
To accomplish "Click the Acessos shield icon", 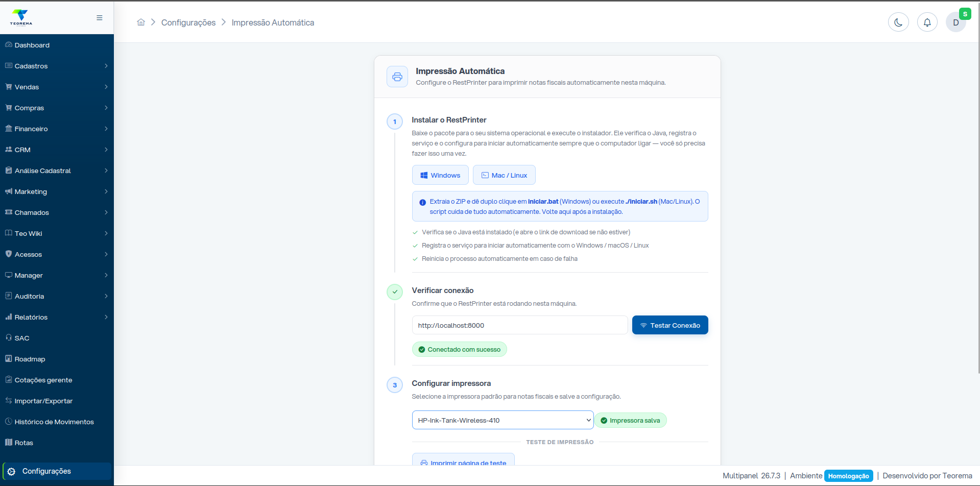I will [9, 254].
